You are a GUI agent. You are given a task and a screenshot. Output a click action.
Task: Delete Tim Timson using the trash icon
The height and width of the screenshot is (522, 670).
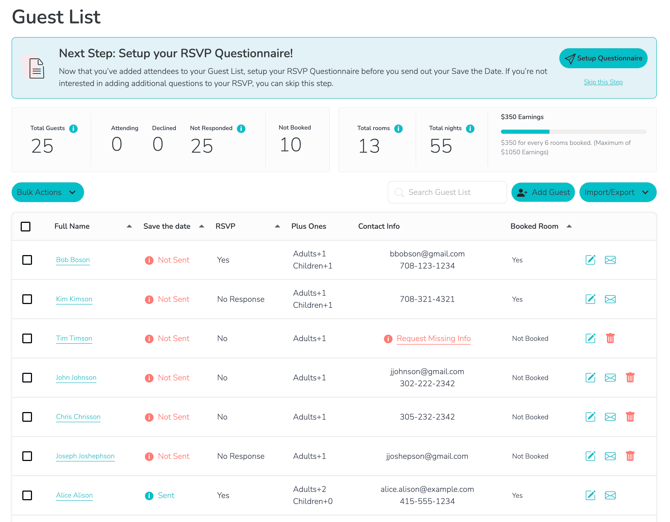coord(610,338)
